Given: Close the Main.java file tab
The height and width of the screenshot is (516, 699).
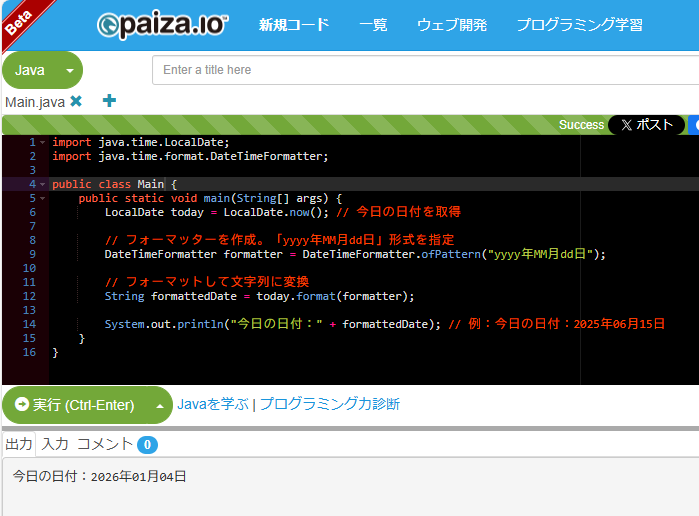Looking at the screenshot, I should [x=76, y=101].
